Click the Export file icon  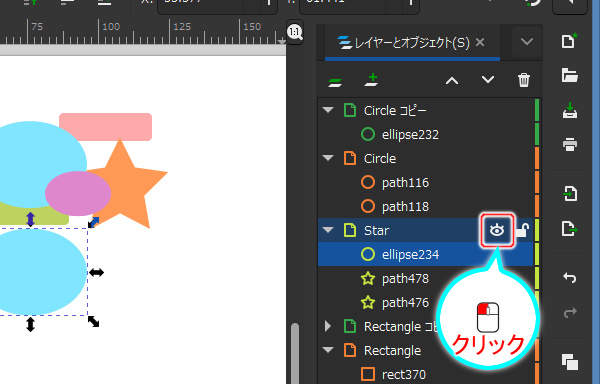point(570,229)
